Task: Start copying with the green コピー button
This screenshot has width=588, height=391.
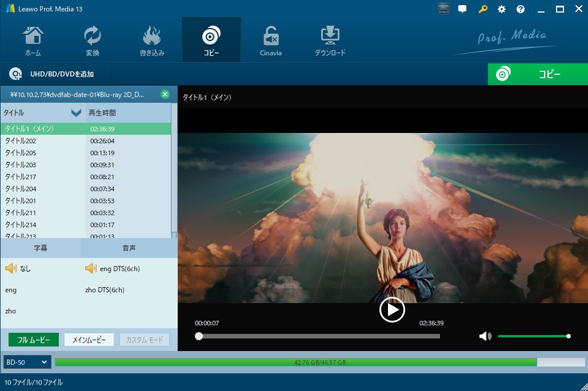Action: click(x=538, y=74)
